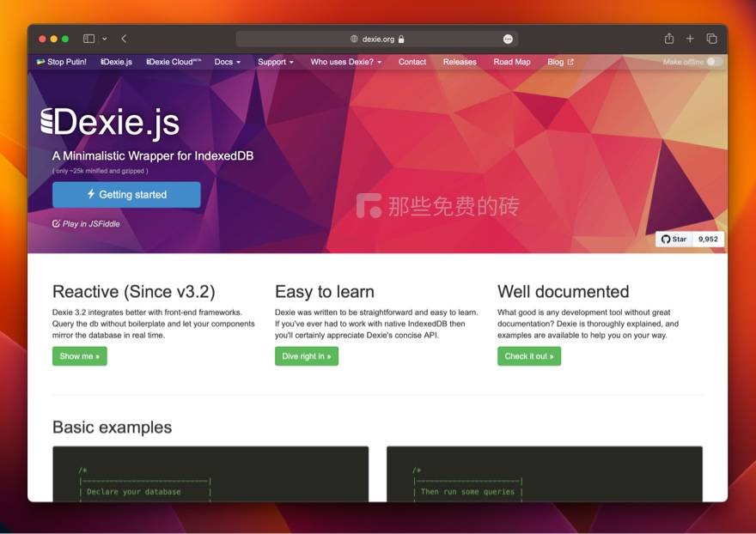Open the Share icon in Safari toolbar
The height and width of the screenshot is (534, 756).
668,39
